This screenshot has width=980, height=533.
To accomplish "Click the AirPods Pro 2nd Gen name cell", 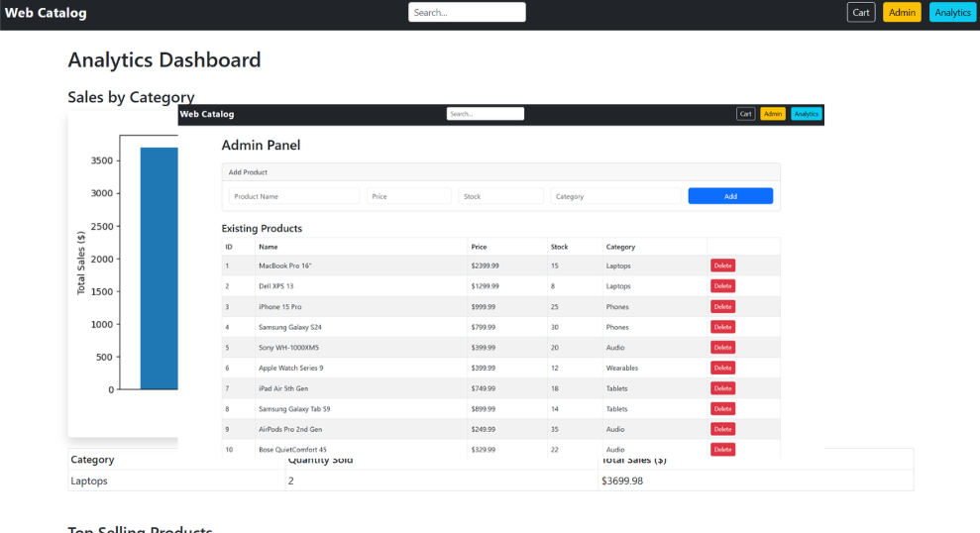I will tap(361, 429).
